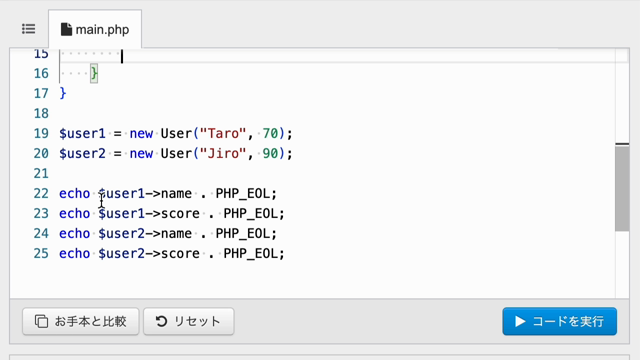Click $user1->score on line 23
Screen dimensions: 640x360
(x=149, y=213)
